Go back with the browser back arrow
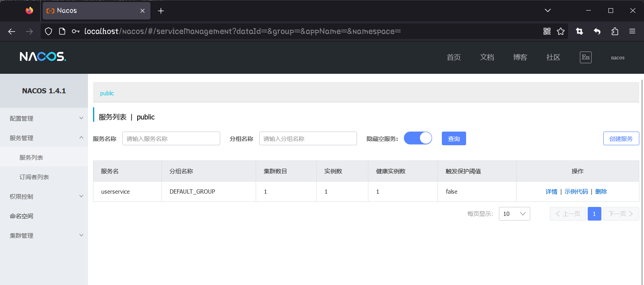The height and width of the screenshot is (285, 644). click(x=12, y=31)
